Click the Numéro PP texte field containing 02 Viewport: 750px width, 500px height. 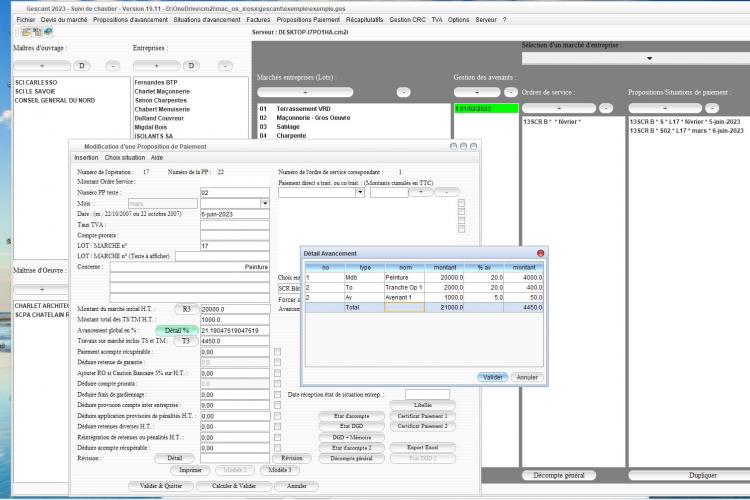click(x=234, y=192)
